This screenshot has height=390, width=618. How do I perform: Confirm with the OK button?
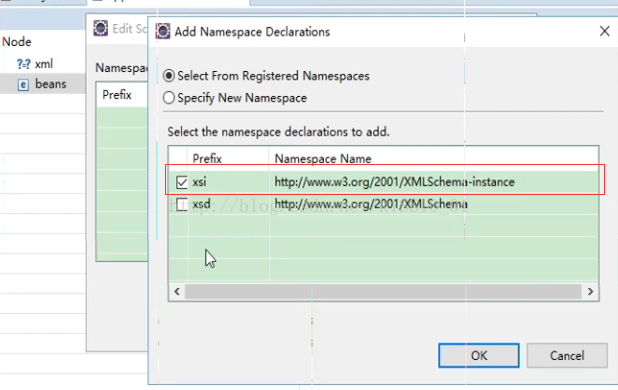point(479,355)
